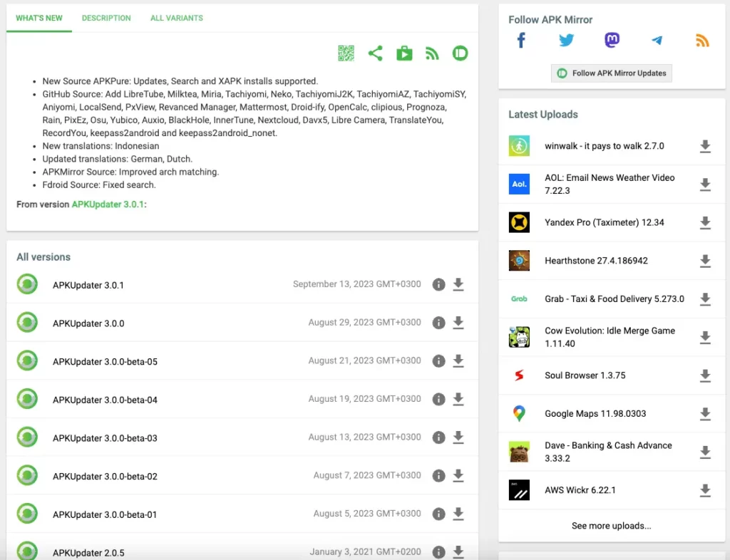Download APKUpdater 3.0.0-beta-04
This screenshot has height=560, width=730.
click(x=458, y=399)
